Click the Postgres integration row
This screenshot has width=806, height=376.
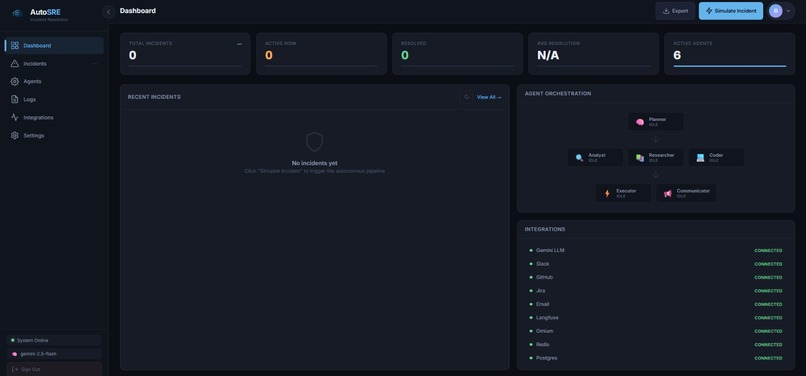655,358
